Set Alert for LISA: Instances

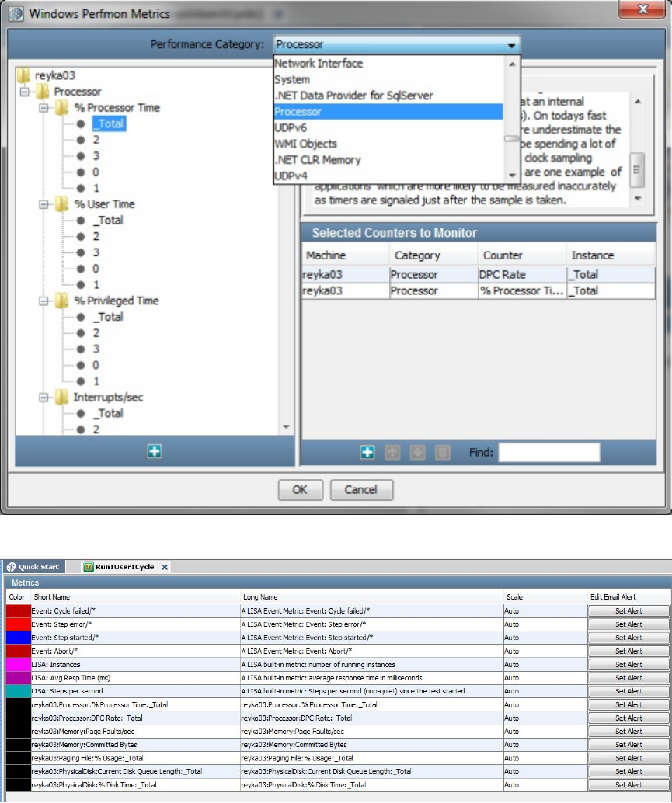pyautogui.click(x=628, y=664)
